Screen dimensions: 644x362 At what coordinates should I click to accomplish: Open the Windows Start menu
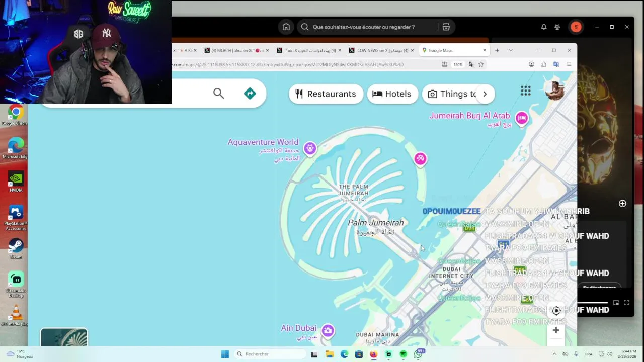pos(225,354)
